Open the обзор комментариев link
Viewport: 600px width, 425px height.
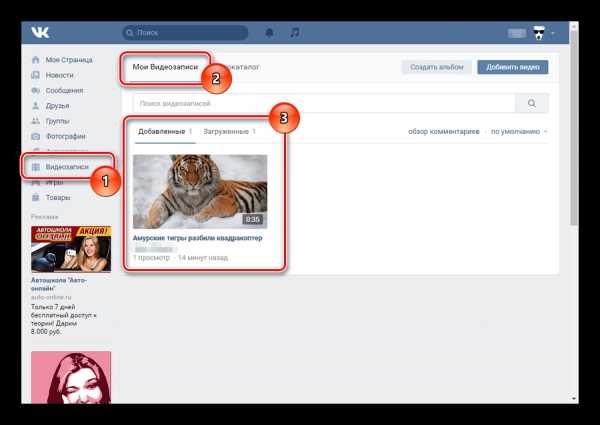(x=443, y=132)
